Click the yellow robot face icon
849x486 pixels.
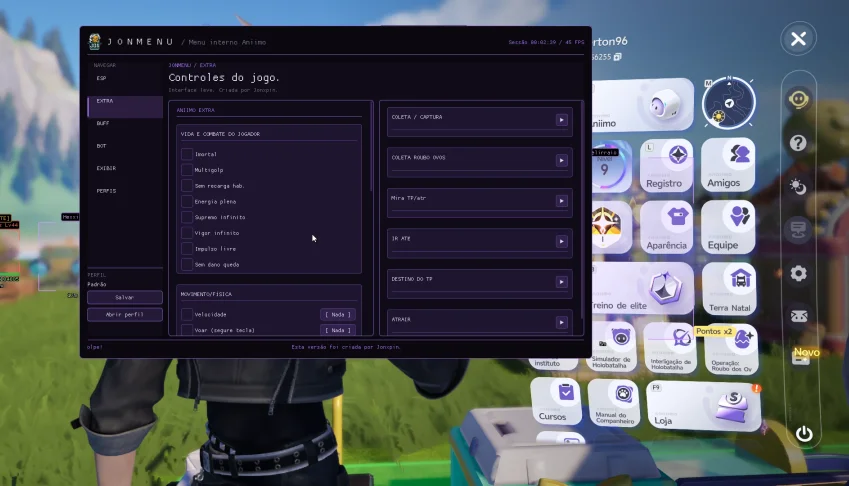pyautogui.click(x=799, y=100)
